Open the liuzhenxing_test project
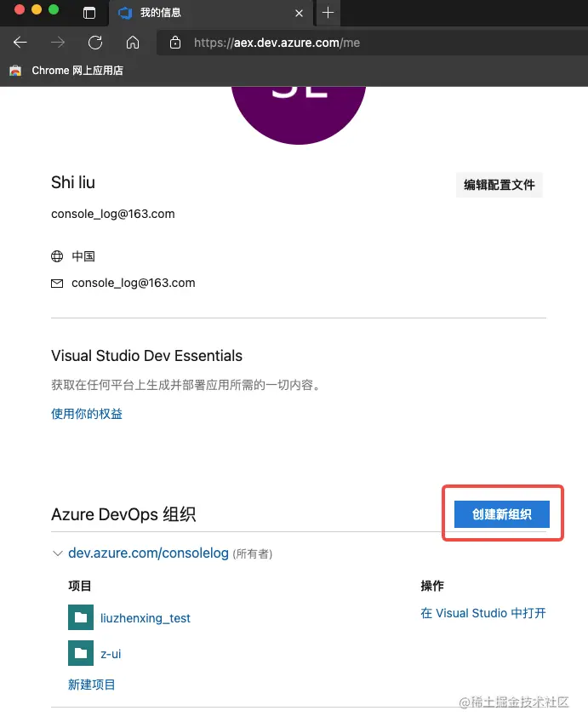The width and height of the screenshot is (588, 728). 146,618
